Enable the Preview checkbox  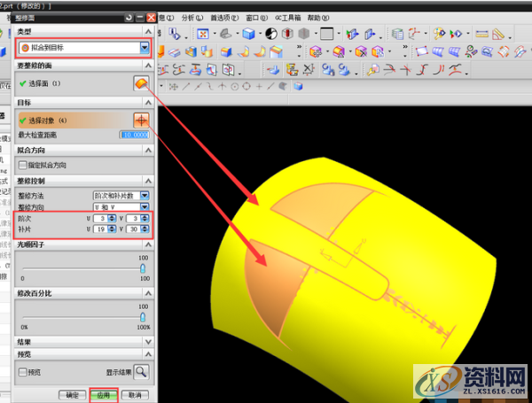pos(24,373)
